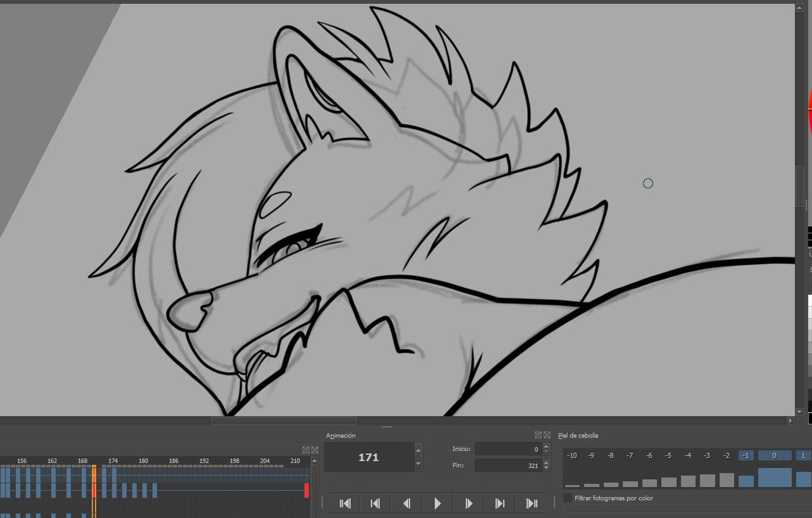Toggle onion skin frame 0

[x=775, y=456]
